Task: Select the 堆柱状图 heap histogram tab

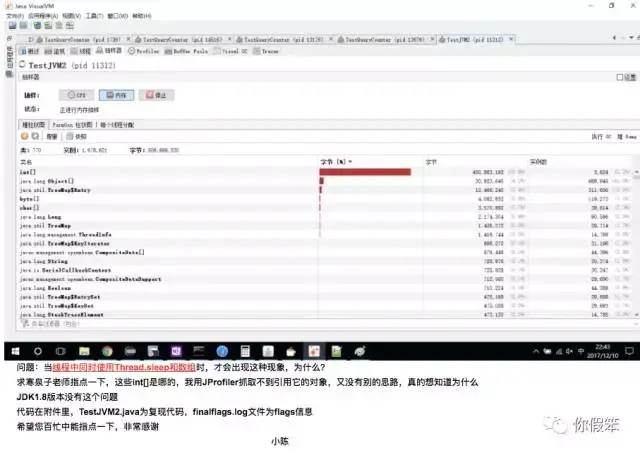Action: point(33,124)
